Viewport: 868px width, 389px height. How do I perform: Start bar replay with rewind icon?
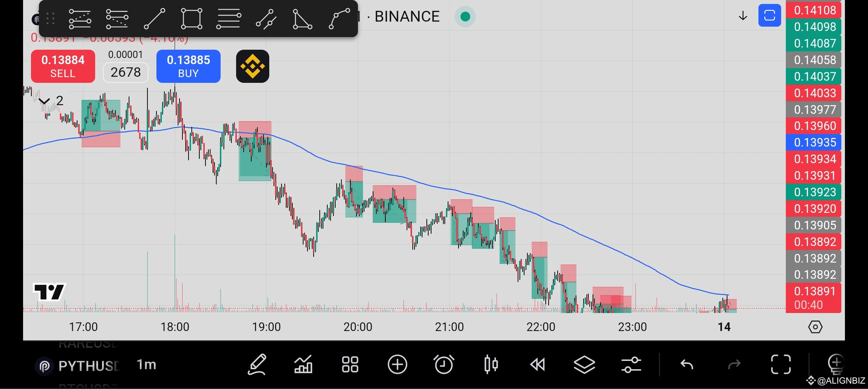tap(537, 365)
